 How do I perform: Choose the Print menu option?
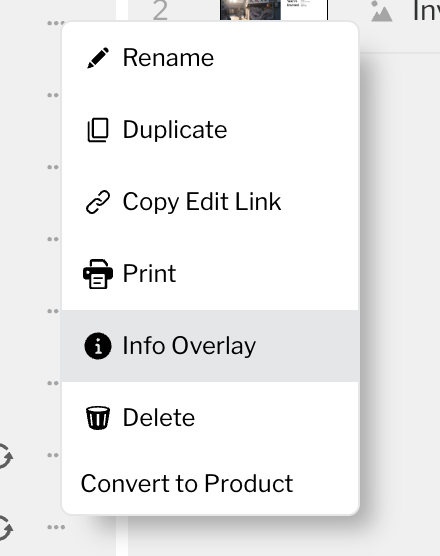tap(210, 274)
